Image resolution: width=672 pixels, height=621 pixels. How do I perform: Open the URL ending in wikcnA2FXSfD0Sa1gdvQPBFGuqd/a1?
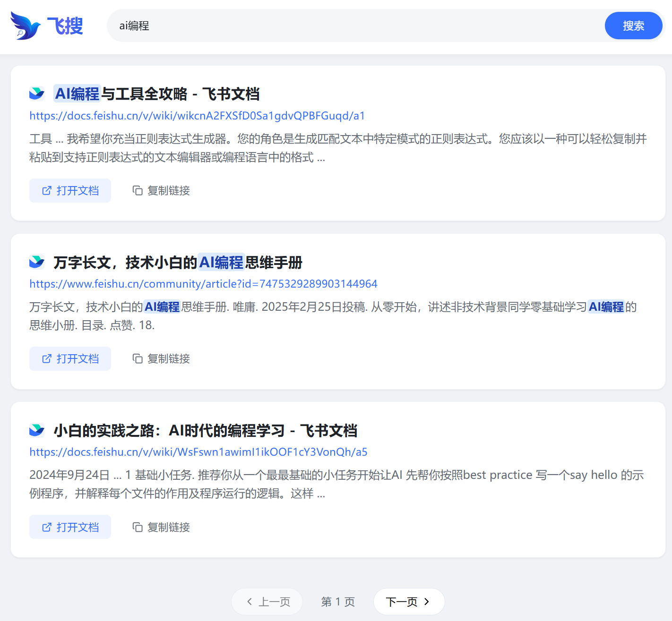(197, 116)
